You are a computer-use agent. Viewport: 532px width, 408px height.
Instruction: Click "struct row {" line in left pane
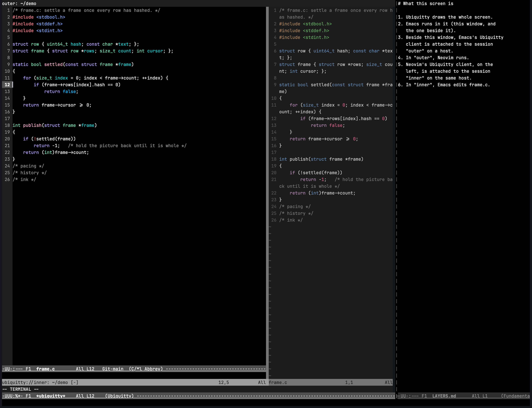click(76, 44)
